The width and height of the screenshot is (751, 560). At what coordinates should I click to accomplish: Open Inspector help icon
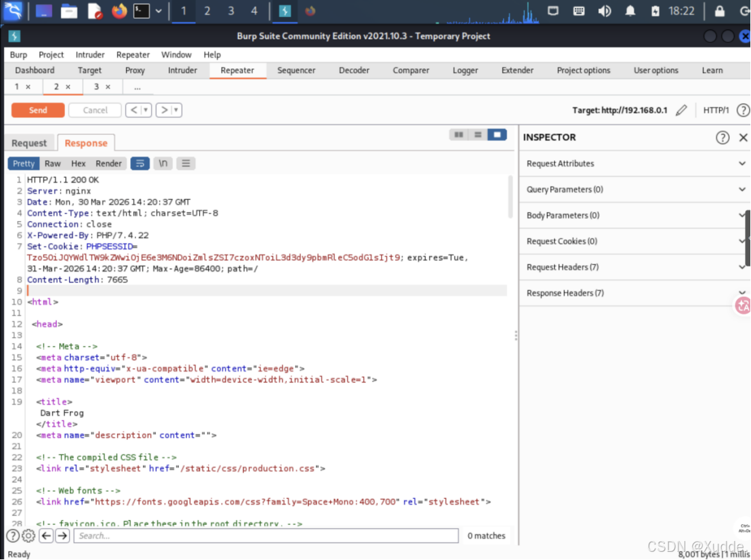(x=723, y=138)
